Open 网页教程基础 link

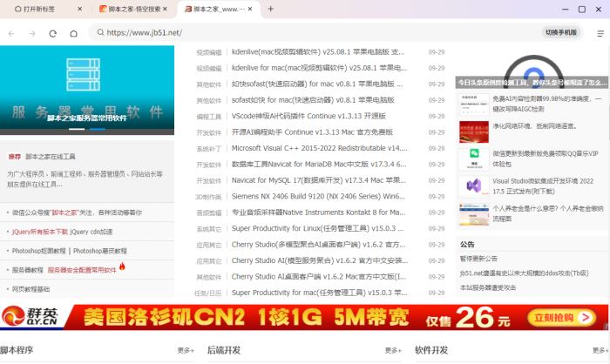point(30,289)
